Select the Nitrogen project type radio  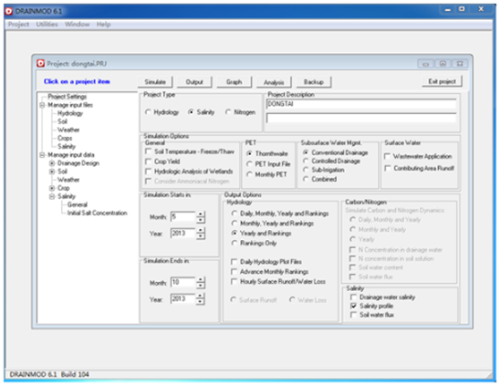[x=228, y=112]
